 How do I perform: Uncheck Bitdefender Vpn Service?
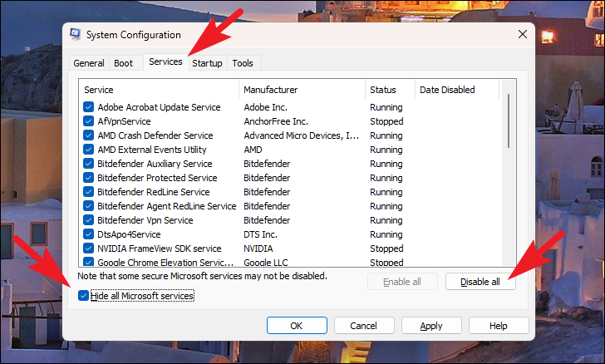88,220
